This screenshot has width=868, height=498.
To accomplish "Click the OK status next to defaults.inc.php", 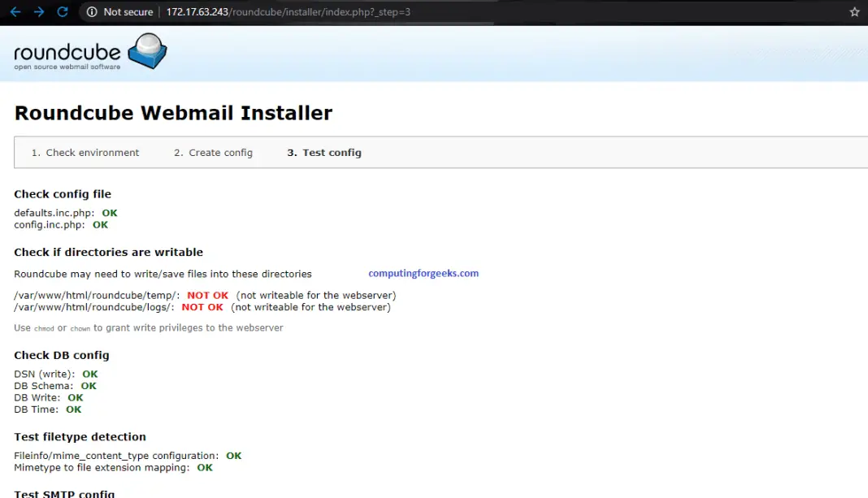I will tap(110, 213).
